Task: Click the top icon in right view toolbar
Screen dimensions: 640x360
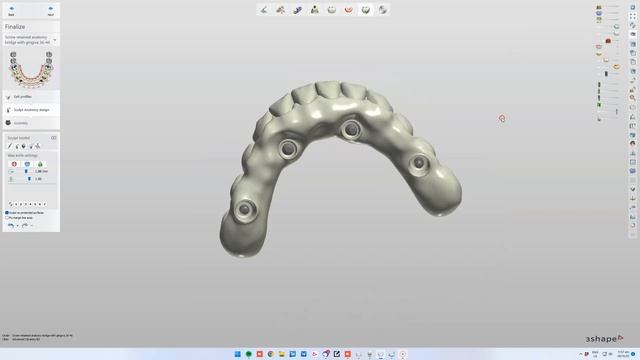Action: (x=633, y=7)
